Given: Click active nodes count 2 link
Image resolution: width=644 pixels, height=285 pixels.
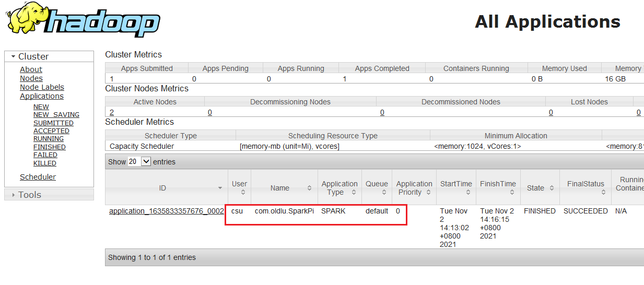Looking at the screenshot, I should coord(112,112).
